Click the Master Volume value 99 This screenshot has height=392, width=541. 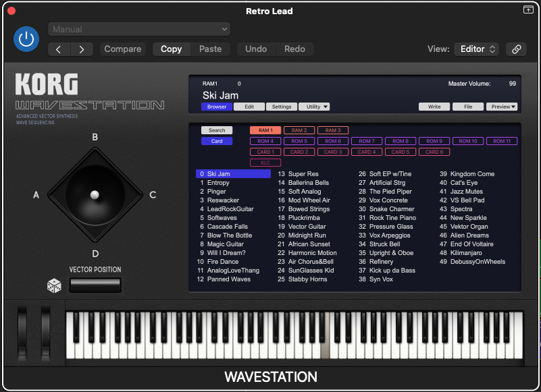pyautogui.click(x=513, y=84)
